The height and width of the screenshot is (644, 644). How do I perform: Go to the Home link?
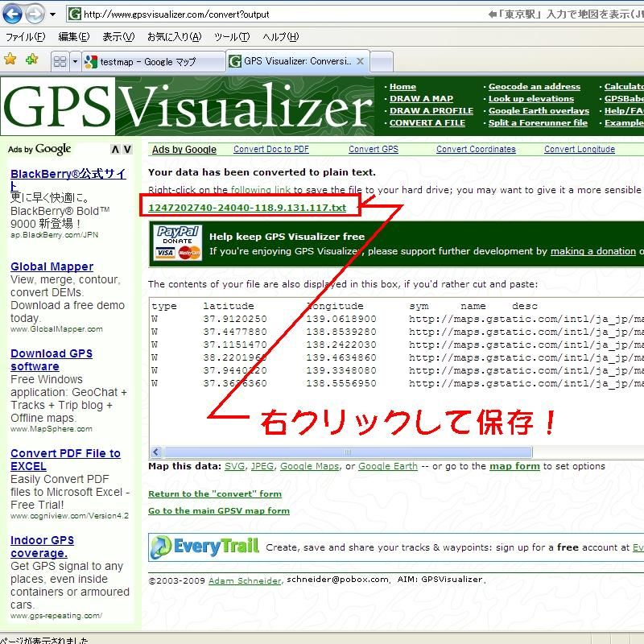[403, 87]
